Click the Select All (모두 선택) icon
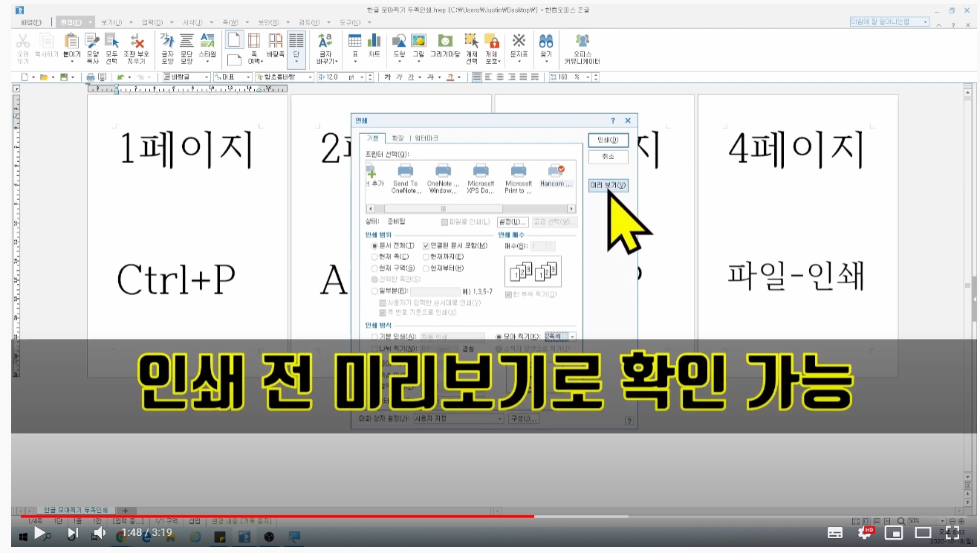The image size is (980, 553). [x=111, y=48]
